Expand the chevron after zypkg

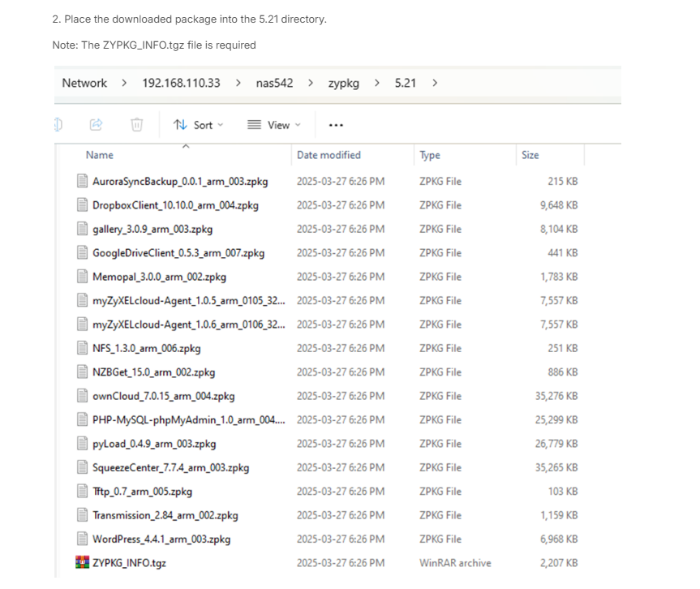click(377, 83)
